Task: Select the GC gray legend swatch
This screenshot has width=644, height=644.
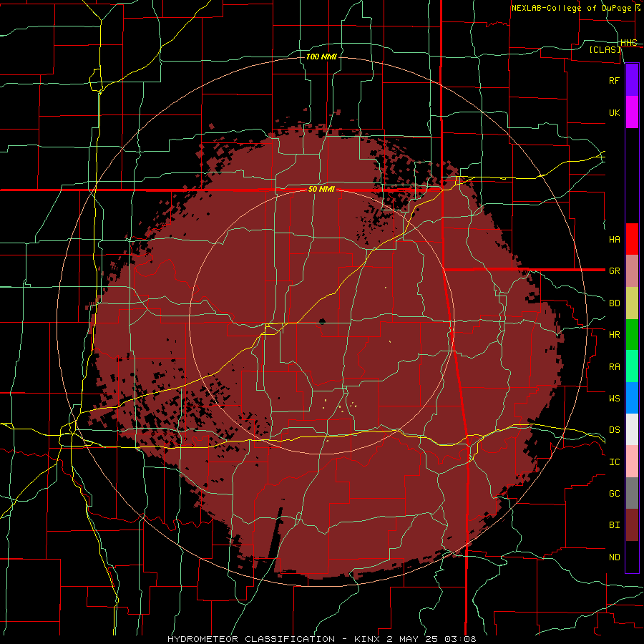Action: pos(632,493)
